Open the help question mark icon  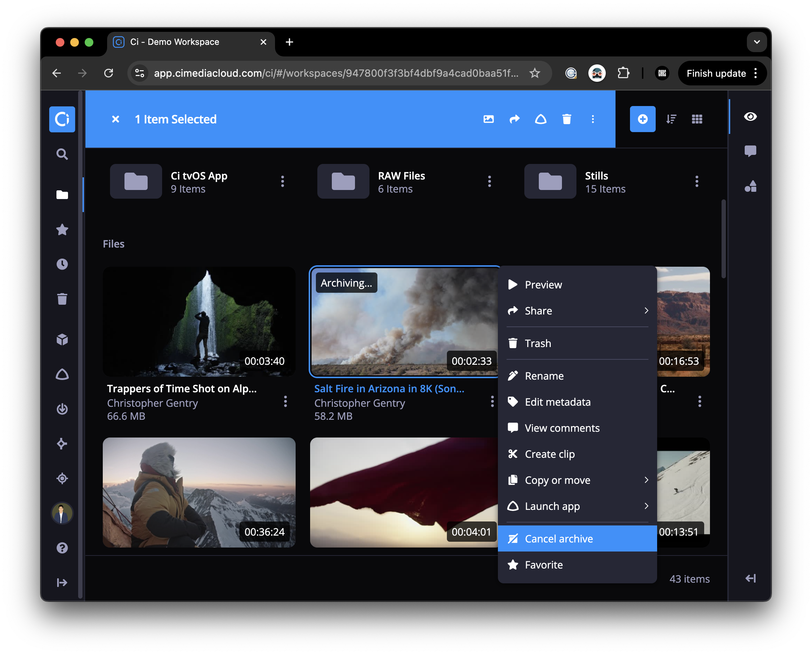click(x=62, y=548)
